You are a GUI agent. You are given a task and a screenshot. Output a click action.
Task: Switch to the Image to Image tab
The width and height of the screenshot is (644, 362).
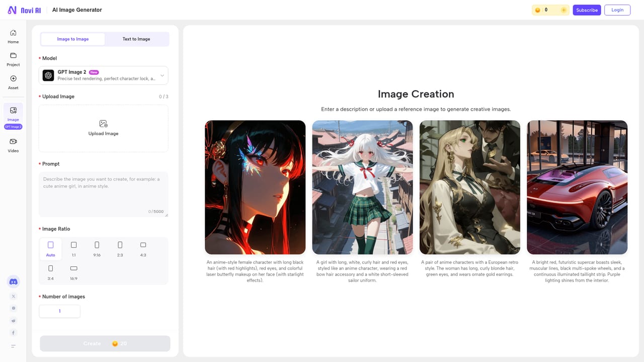(x=73, y=39)
